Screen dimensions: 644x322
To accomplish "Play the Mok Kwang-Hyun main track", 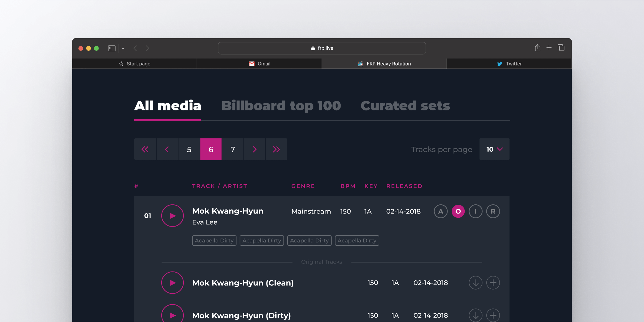I will point(172,215).
